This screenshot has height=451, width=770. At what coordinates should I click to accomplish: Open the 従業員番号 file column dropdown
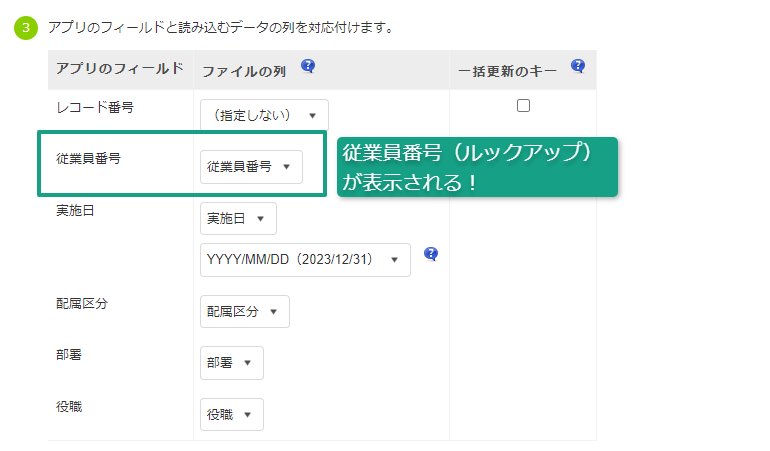click(x=251, y=167)
